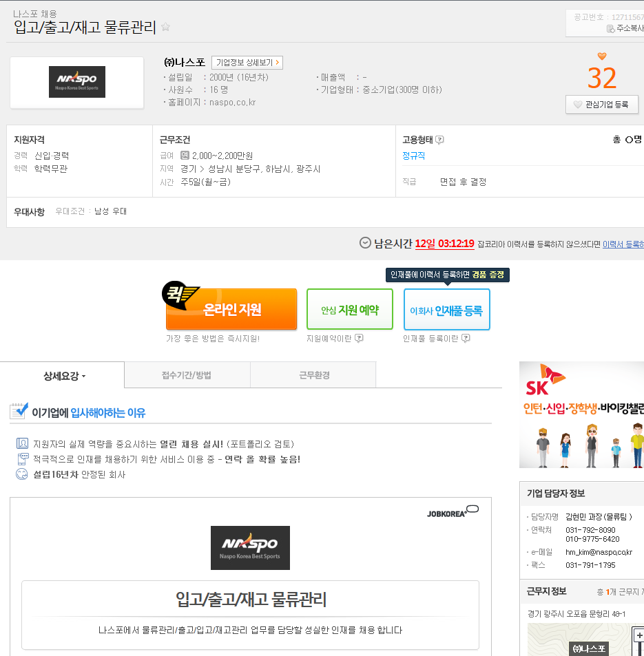Click the 이회사 인재풀 등록 button
The width and height of the screenshot is (644, 656).
(447, 309)
